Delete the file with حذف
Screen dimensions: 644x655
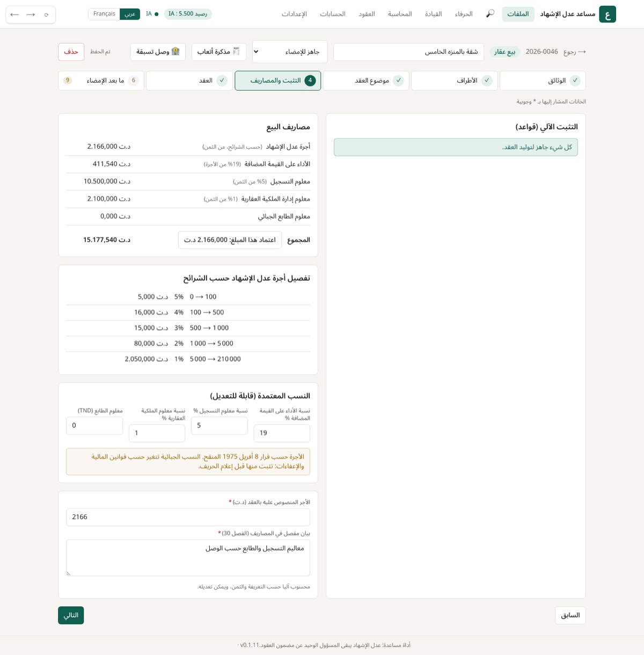pos(71,52)
